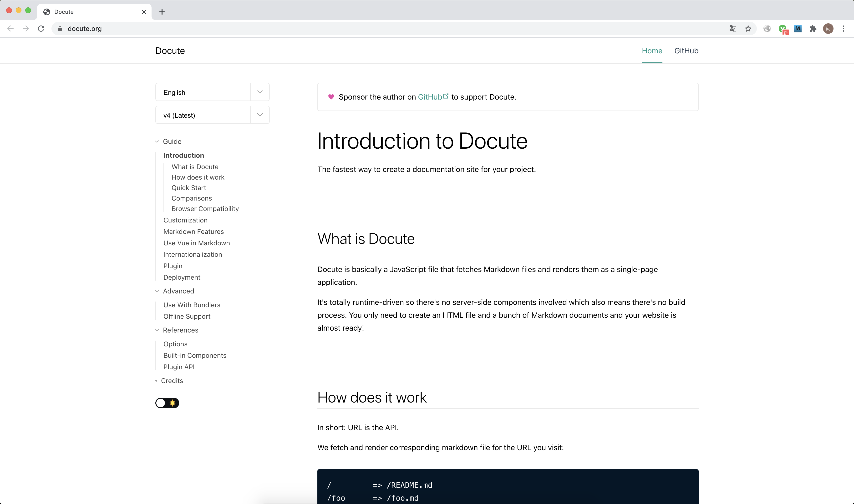Open the Customization page
Image resolution: width=854 pixels, height=504 pixels.
(x=185, y=220)
